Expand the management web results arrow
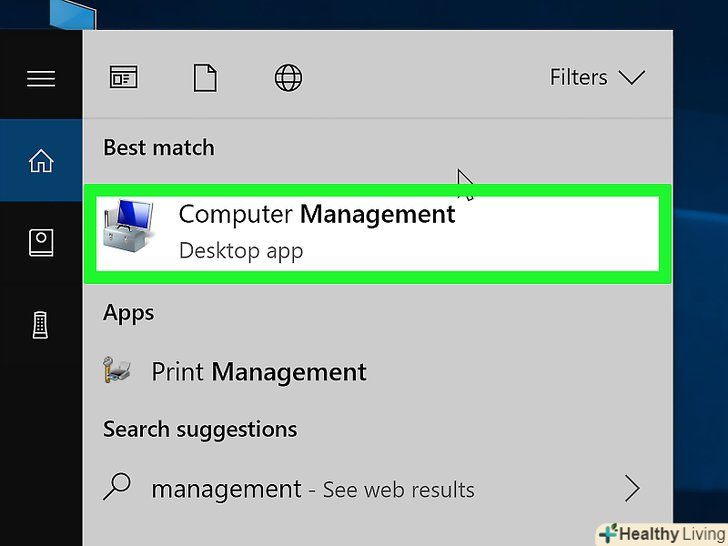The width and height of the screenshot is (728, 546). [632, 488]
